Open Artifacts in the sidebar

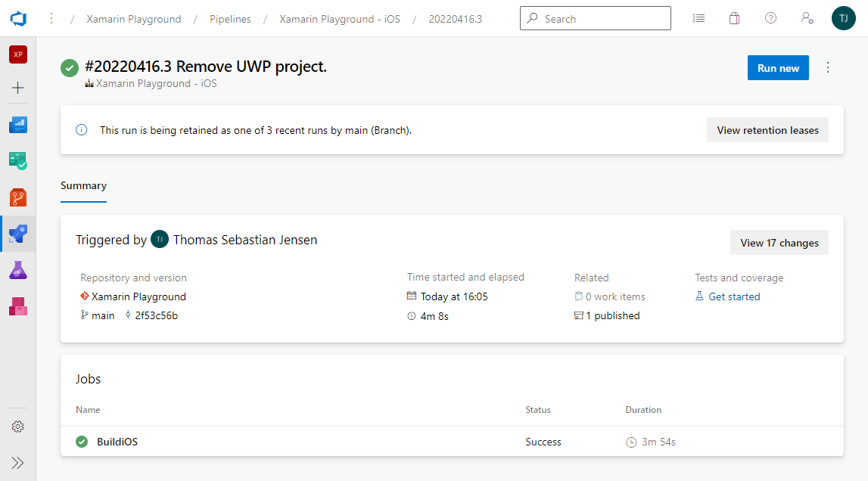18,306
